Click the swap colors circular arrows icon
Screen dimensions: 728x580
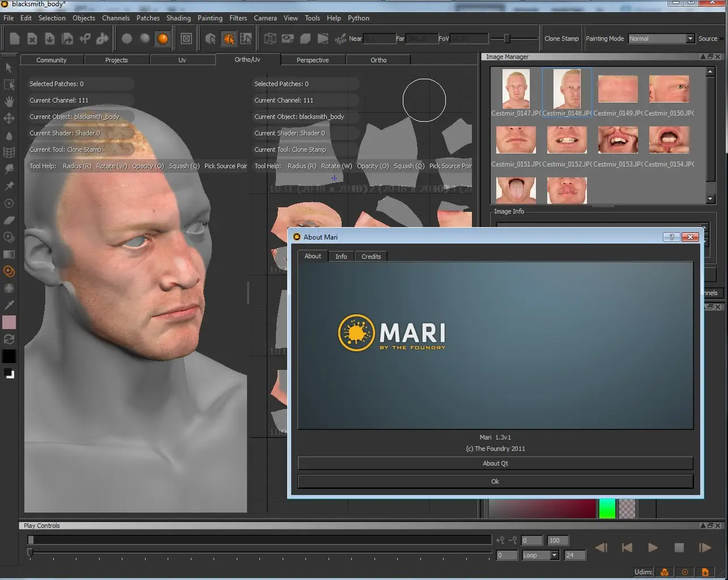point(9,339)
